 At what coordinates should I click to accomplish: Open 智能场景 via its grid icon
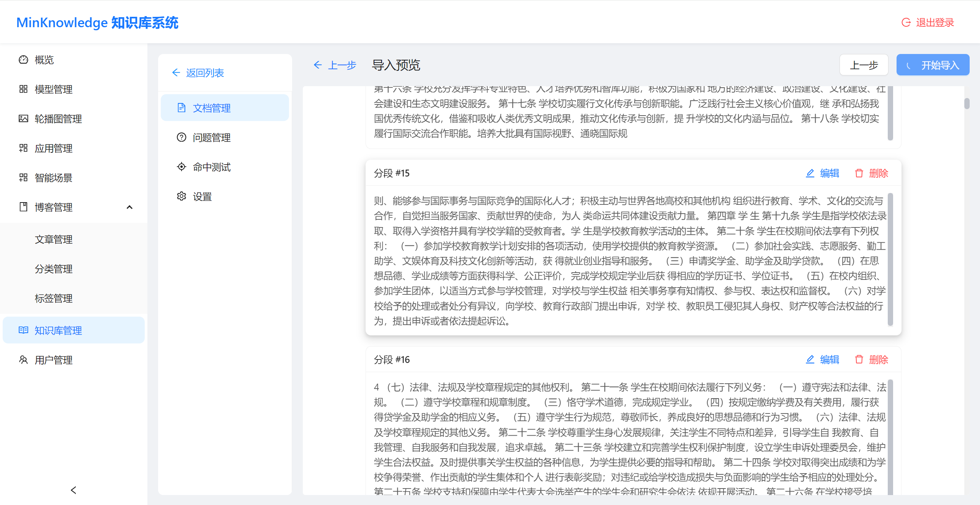(x=23, y=177)
